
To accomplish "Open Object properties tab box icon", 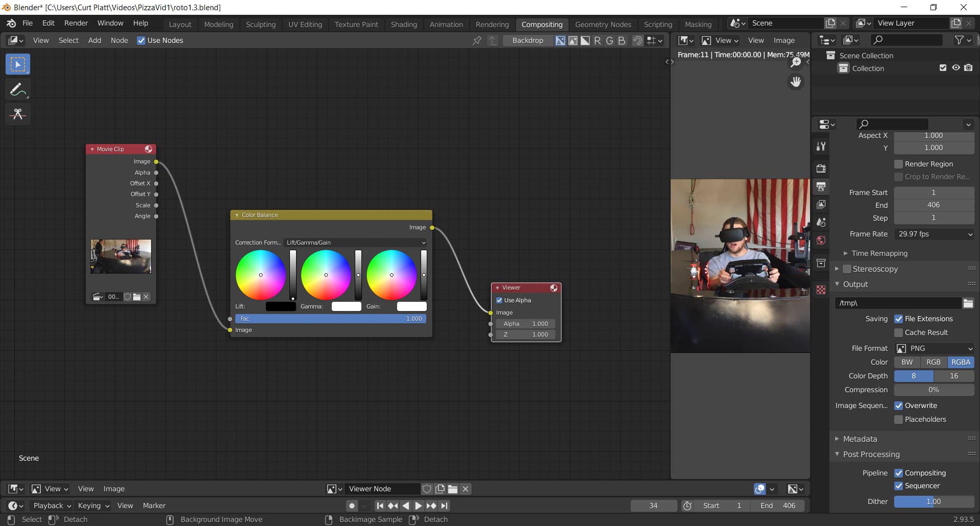I will (x=821, y=263).
